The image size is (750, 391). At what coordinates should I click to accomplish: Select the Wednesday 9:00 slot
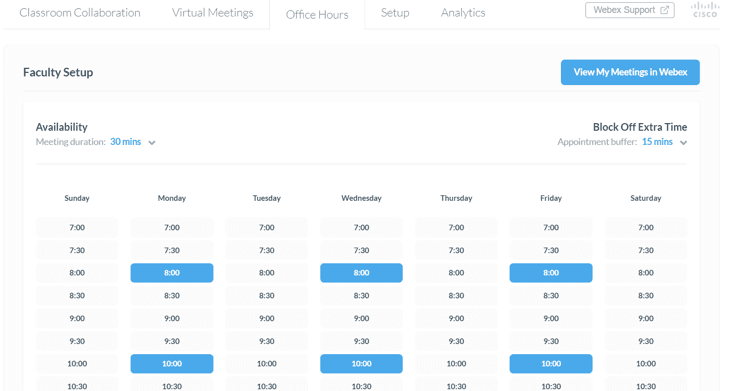click(361, 318)
